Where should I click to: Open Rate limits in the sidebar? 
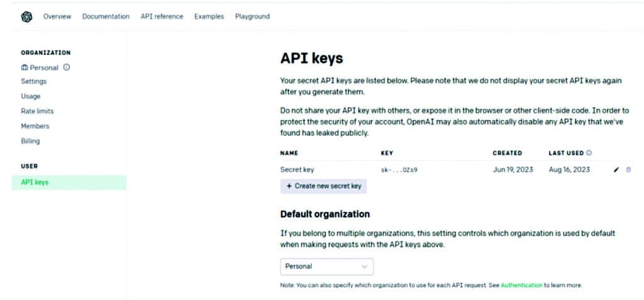pyautogui.click(x=38, y=111)
